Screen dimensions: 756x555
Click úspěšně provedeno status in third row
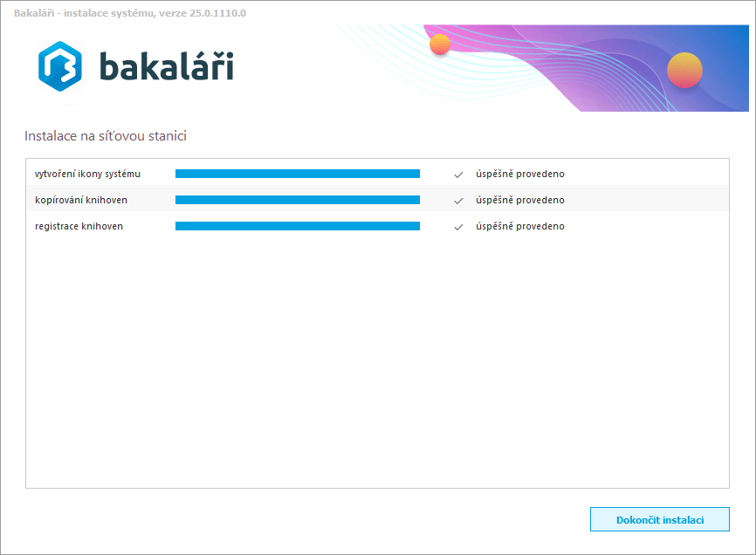pos(519,226)
